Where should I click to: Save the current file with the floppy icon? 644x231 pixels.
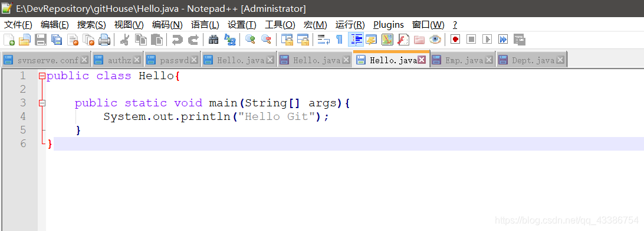point(40,40)
